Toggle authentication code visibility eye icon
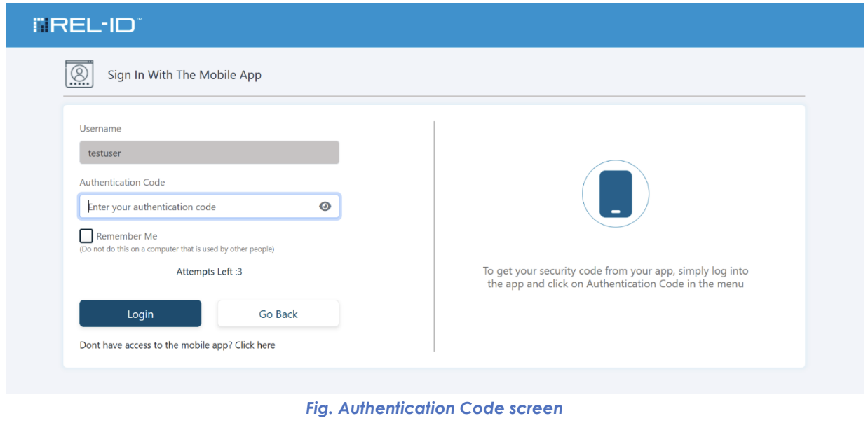868x423 pixels. [325, 207]
